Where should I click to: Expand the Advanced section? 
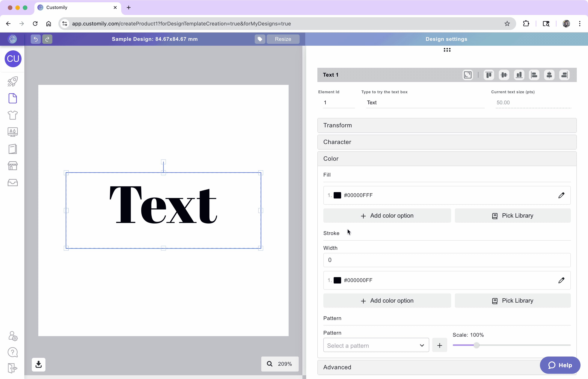coord(428,367)
